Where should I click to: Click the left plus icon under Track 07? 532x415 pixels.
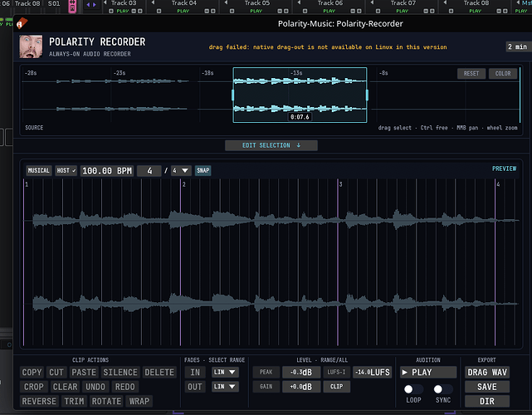[378, 11]
